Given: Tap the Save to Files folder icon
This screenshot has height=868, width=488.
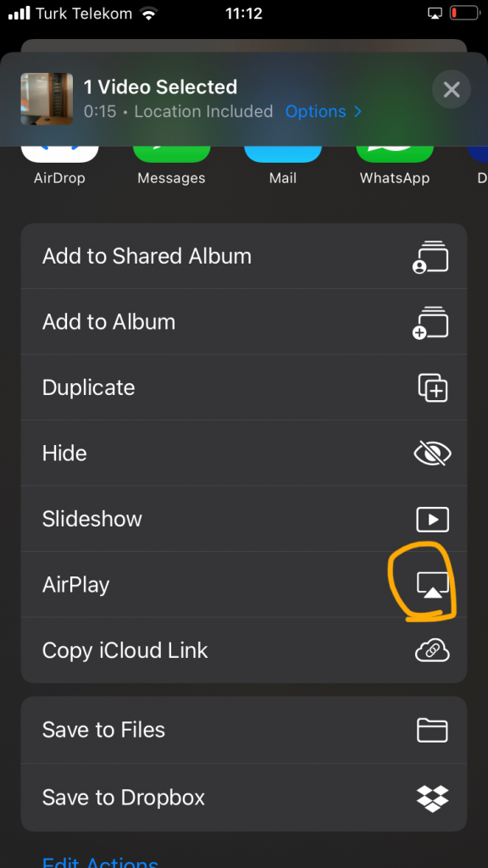Looking at the screenshot, I should click(432, 730).
